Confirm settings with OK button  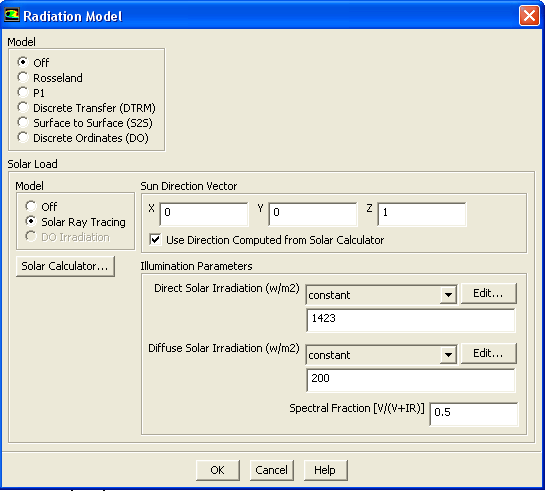click(218, 470)
